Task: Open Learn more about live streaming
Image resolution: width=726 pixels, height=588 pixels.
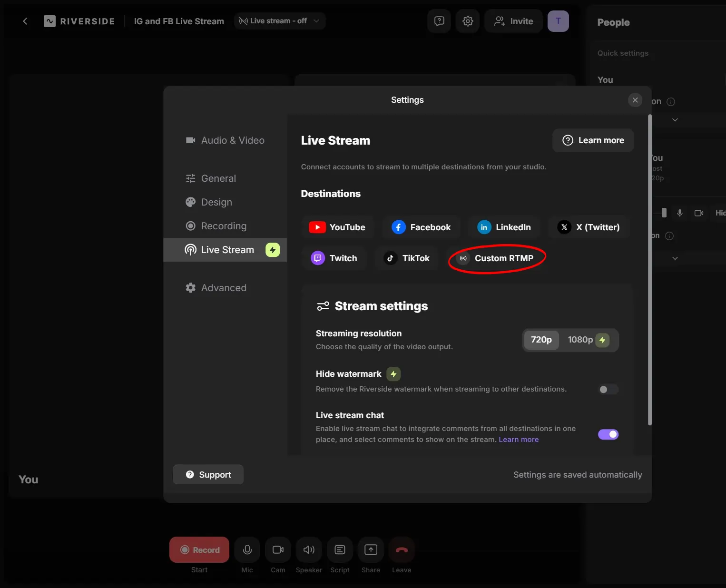Action: [593, 140]
